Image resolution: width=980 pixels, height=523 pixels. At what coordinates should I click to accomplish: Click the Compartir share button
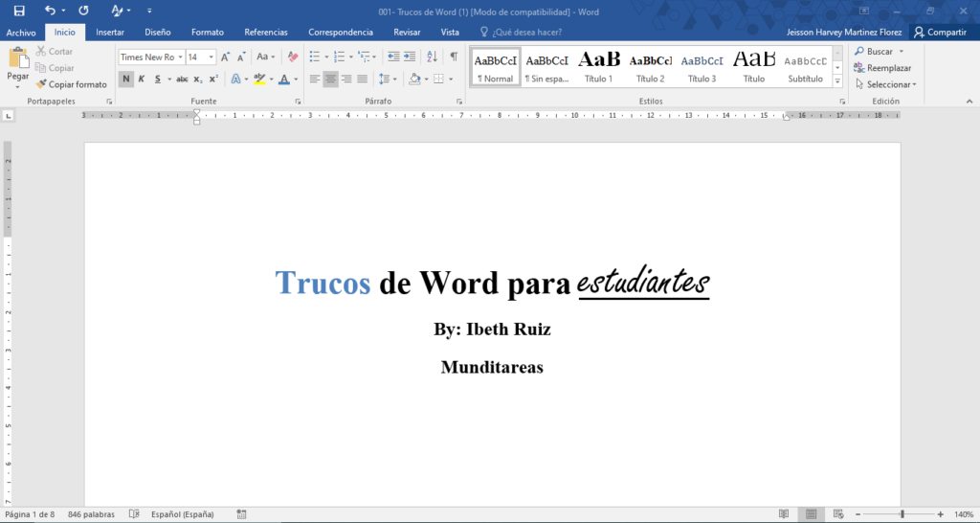[940, 32]
